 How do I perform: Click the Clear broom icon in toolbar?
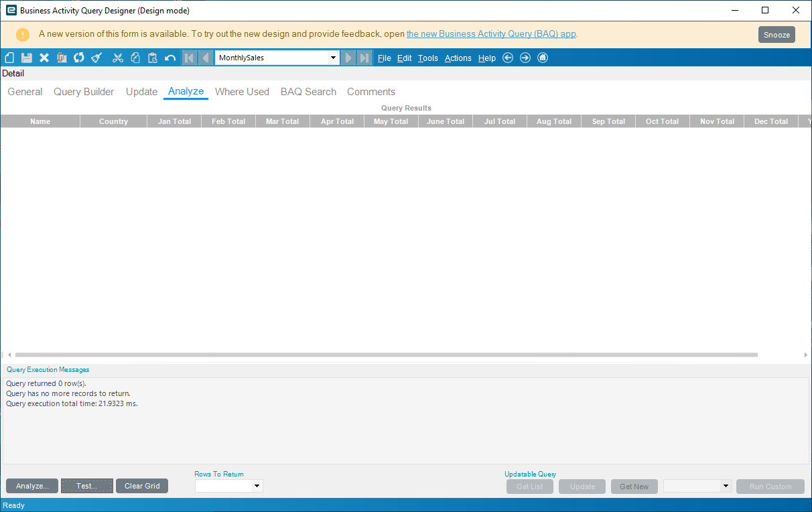[96, 58]
